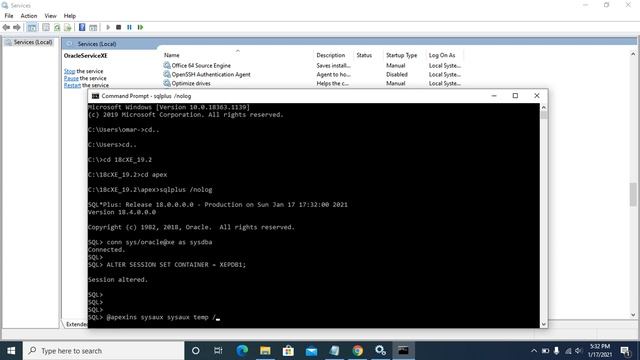The height and width of the screenshot is (360, 640).
Task: Click the Pause Service toolbar button
Action: coord(129,27)
